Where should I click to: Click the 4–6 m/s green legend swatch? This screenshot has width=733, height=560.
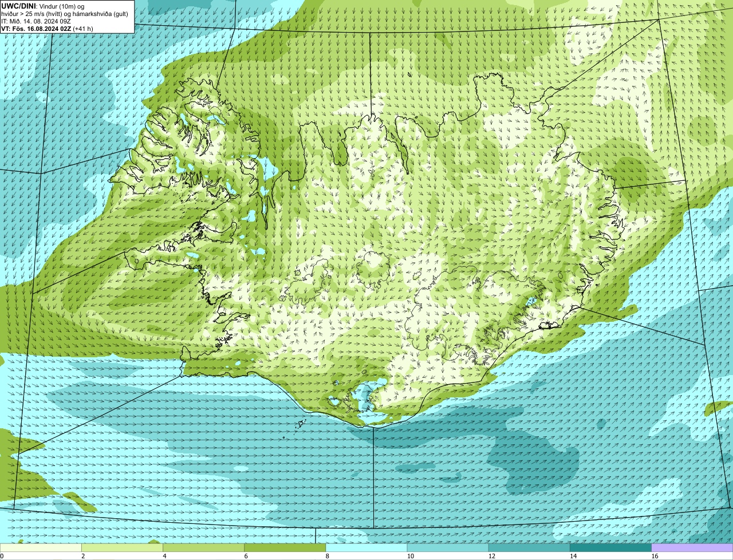[x=203, y=547]
